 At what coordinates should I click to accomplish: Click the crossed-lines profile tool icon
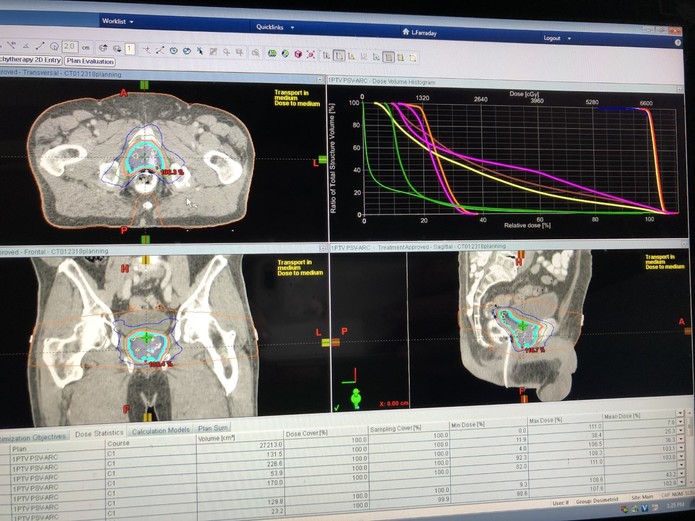160,50
